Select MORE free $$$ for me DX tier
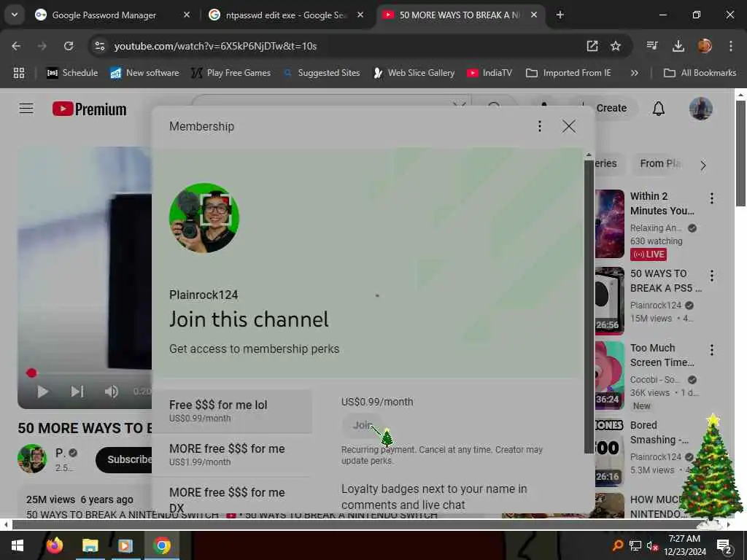 [x=233, y=498]
